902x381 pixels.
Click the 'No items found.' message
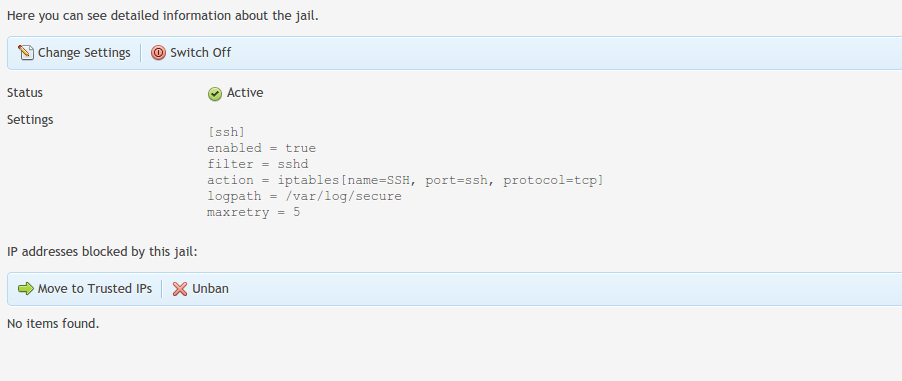point(53,323)
